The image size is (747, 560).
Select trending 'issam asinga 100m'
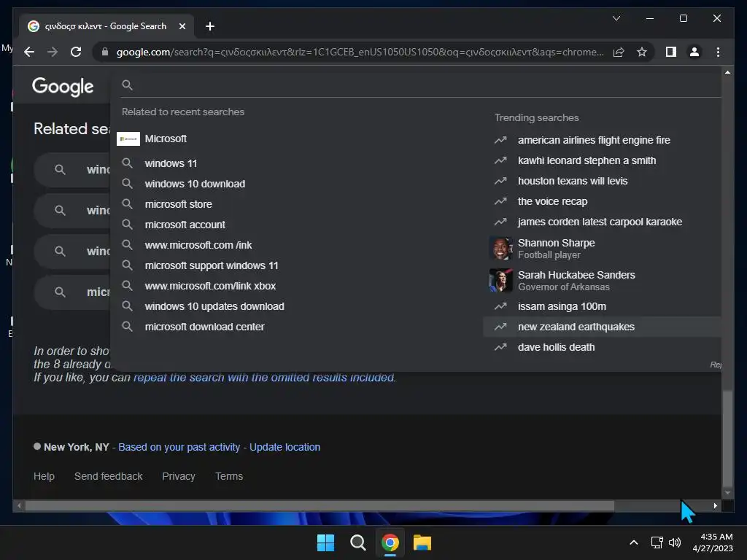[x=602, y=307]
